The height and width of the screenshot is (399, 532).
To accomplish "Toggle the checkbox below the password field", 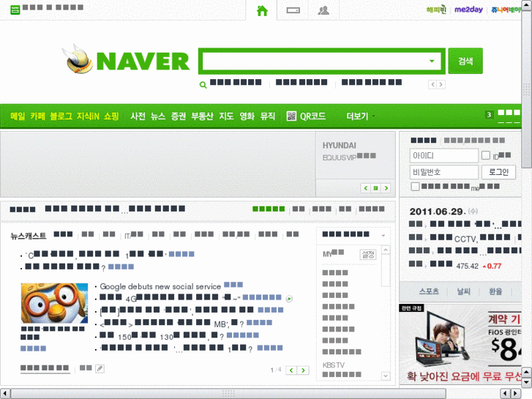I will click(415, 187).
